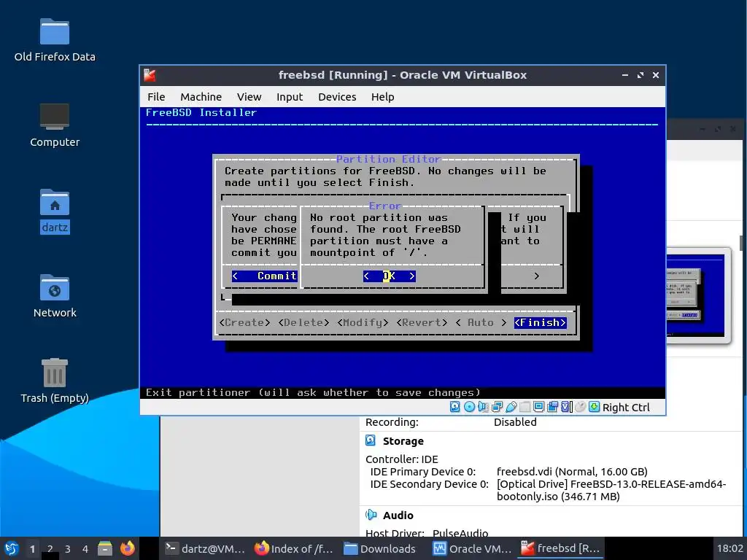This screenshot has width=747, height=560.
Task: Switch to workspace 3
Action: click(68, 548)
